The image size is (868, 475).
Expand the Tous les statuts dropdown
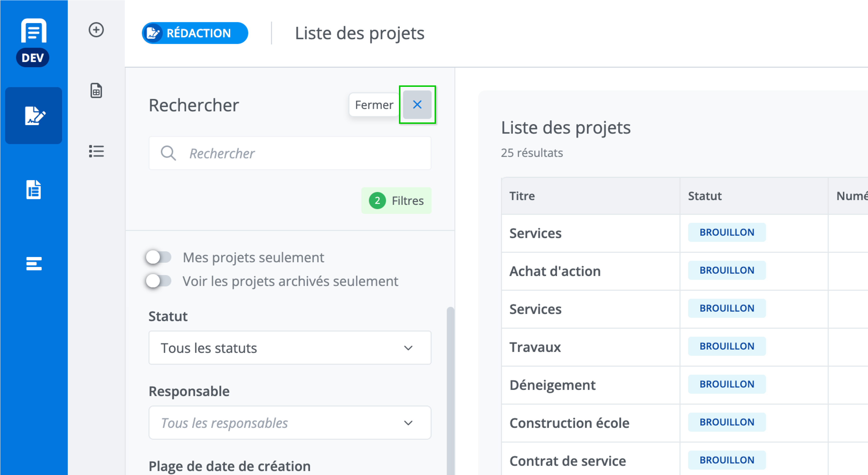tap(290, 348)
